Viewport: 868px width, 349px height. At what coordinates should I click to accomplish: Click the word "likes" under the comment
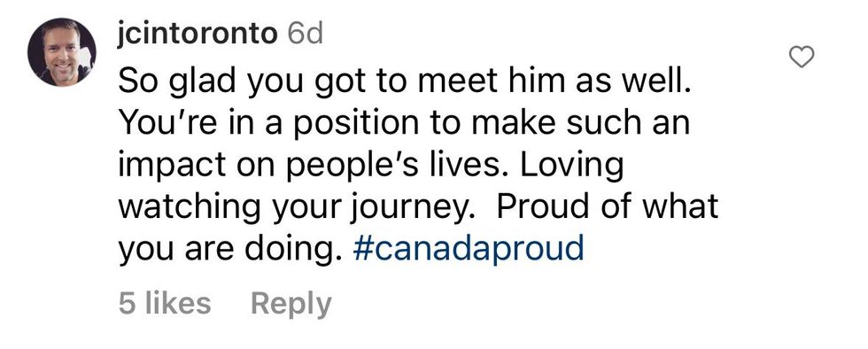tap(176, 304)
